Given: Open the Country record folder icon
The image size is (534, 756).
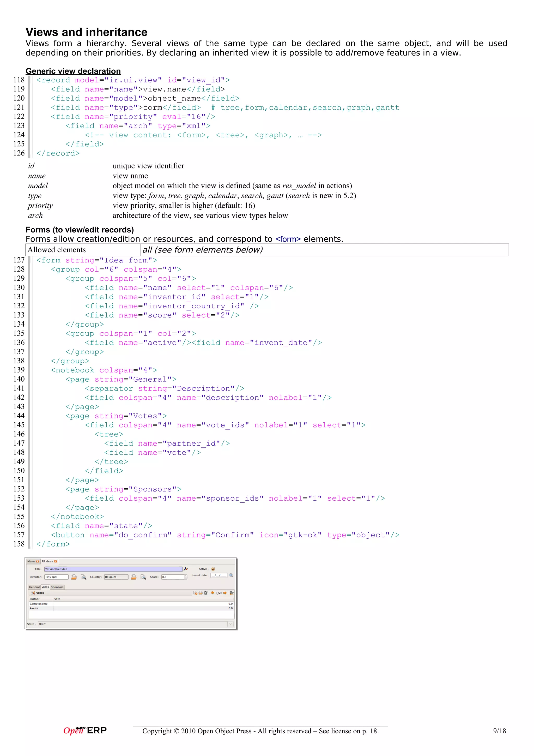Looking at the screenshot, I should point(133,577).
